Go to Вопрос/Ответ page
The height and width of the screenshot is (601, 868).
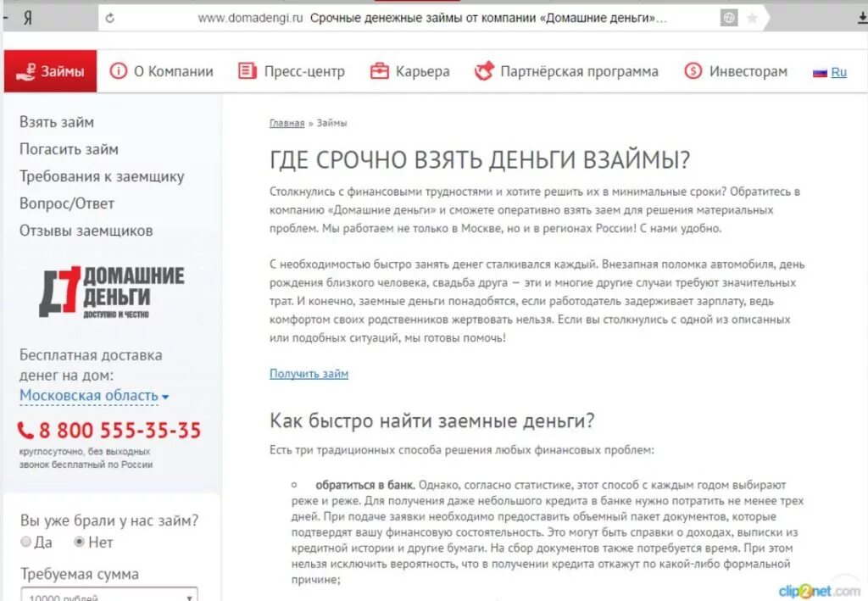(67, 203)
